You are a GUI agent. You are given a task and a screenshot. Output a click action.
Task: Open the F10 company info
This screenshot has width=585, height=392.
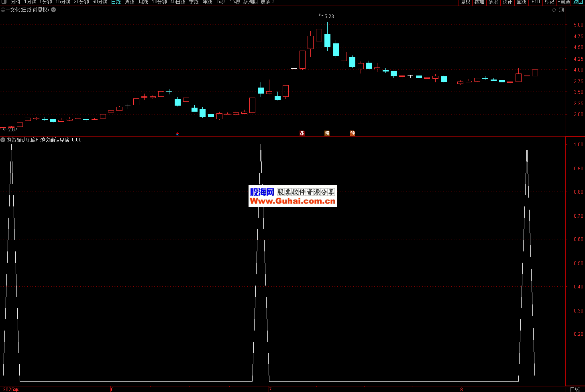coord(536,2)
